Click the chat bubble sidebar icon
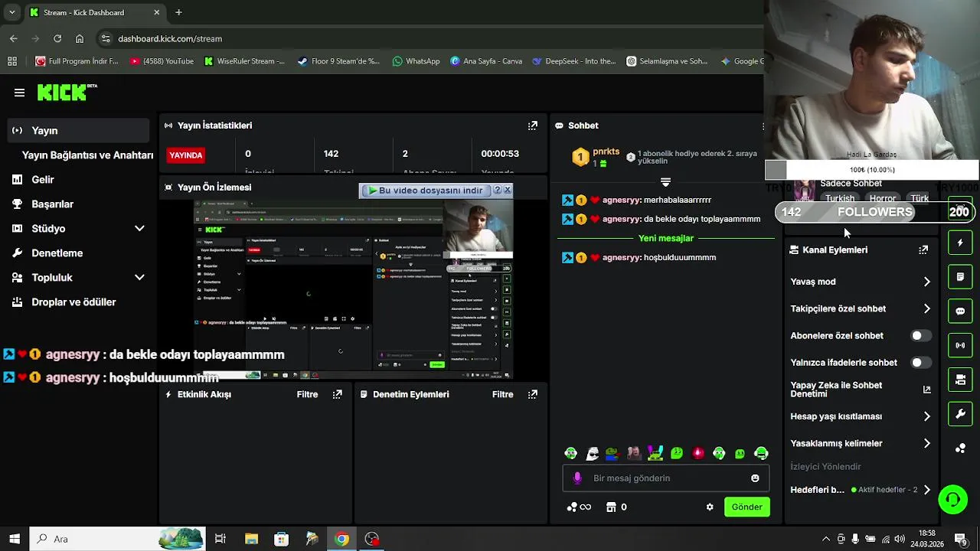The width and height of the screenshot is (980, 551). [960, 311]
